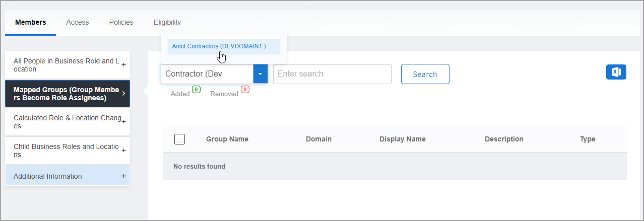Go to the Eligibility tab
644x221 pixels.
click(167, 22)
